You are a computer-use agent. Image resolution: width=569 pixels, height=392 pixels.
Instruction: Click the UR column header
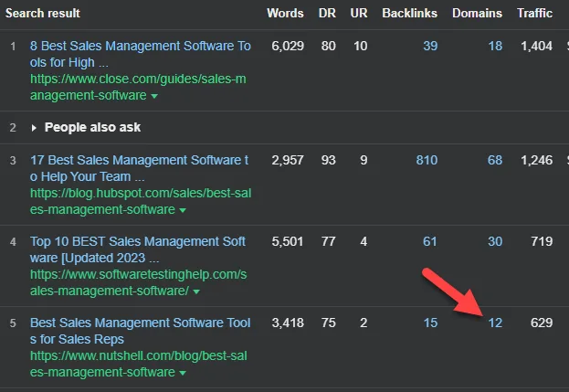click(x=359, y=14)
